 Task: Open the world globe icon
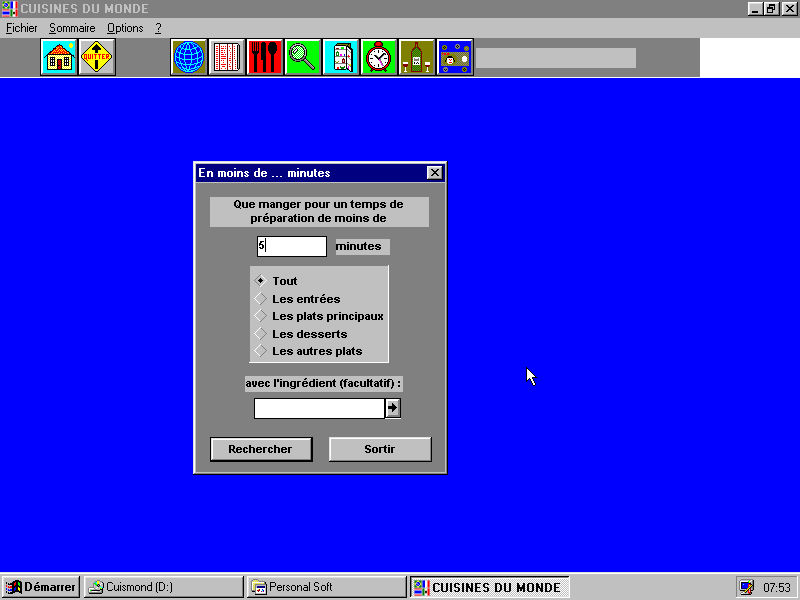click(x=189, y=57)
